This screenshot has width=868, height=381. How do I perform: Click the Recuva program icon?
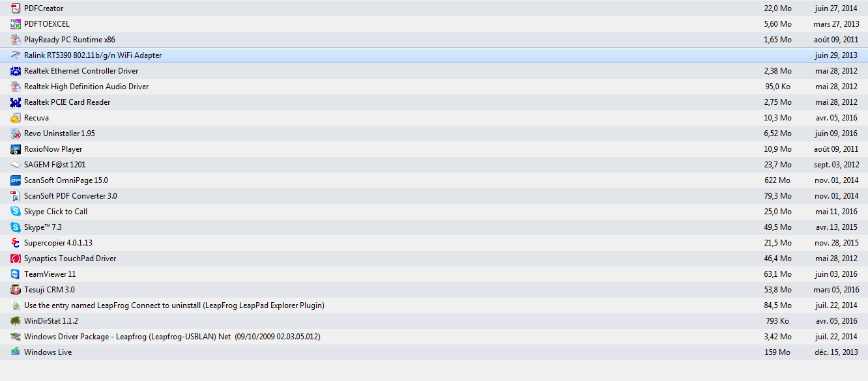[16, 118]
